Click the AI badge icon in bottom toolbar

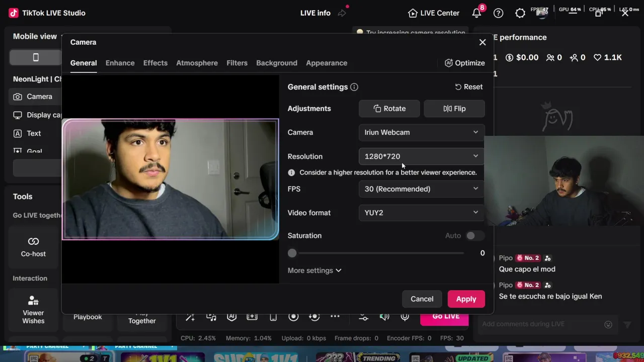(x=231, y=317)
